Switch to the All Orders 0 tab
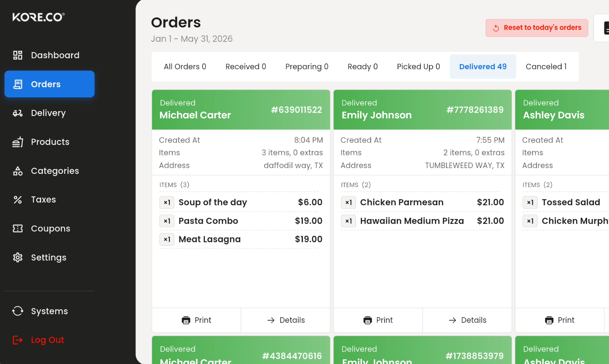This screenshot has height=364, width=609. tap(185, 67)
